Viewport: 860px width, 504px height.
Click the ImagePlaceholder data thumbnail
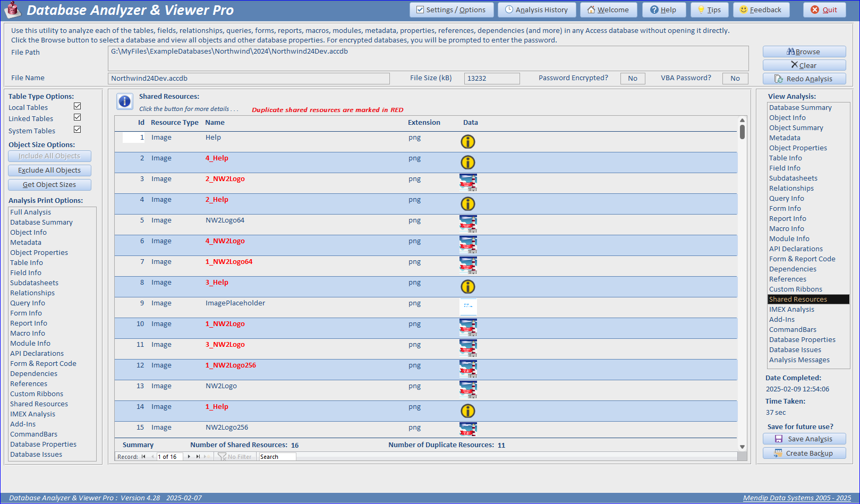[x=468, y=306]
